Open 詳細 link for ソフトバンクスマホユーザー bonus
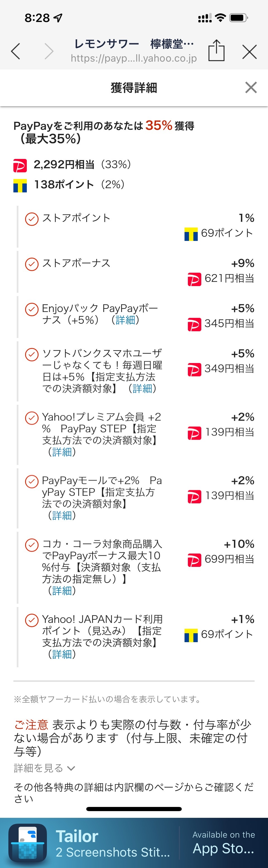 tap(142, 388)
